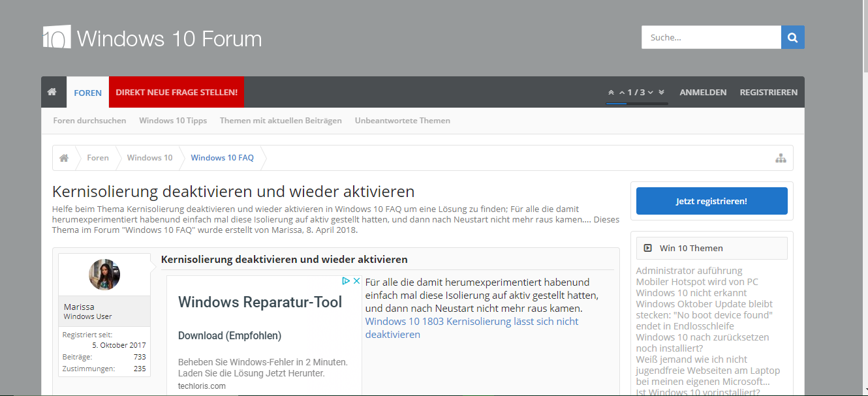
Task: Go to next post with down chevron
Action: coord(651,93)
